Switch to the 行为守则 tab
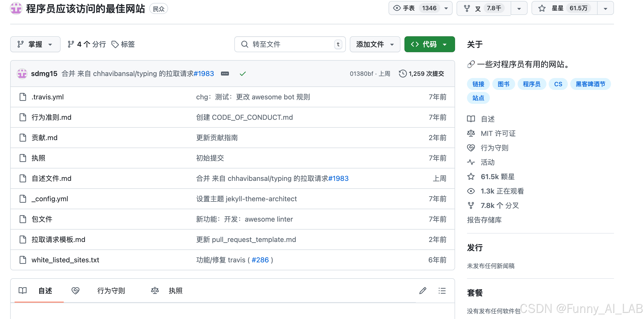 (111, 290)
